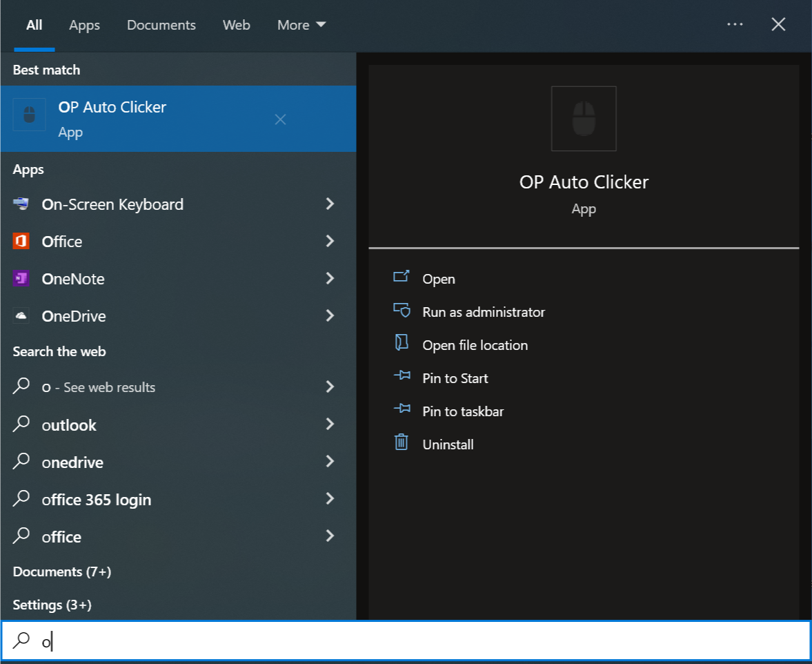Image resolution: width=812 pixels, height=664 pixels.
Task: Switch to the Apps search tab
Action: (x=83, y=25)
